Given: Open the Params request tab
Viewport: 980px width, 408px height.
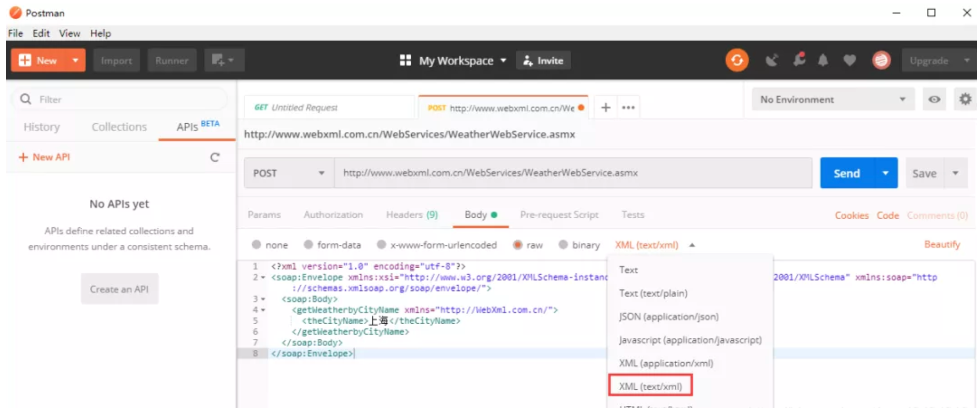Looking at the screenshot, I should [x=264, y=215].
